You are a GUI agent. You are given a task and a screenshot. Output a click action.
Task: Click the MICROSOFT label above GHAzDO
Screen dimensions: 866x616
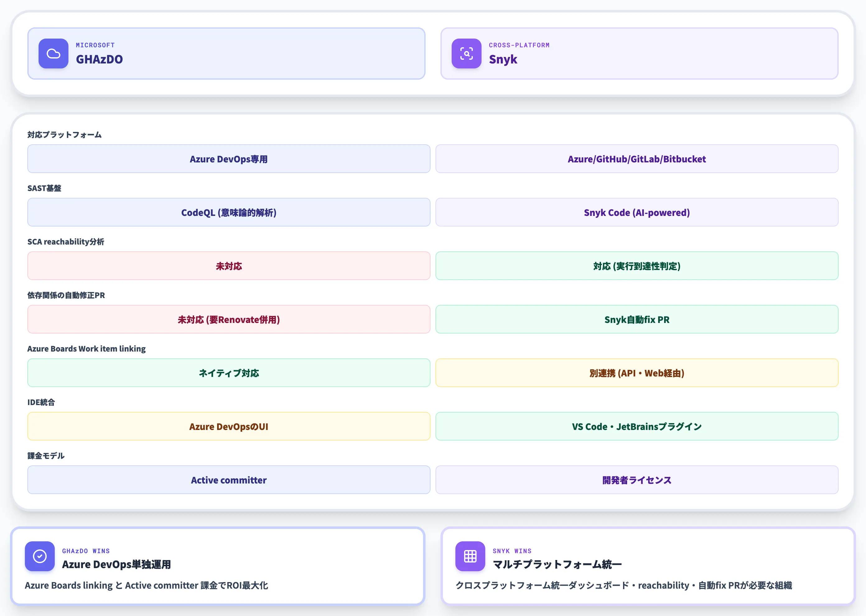95,45
